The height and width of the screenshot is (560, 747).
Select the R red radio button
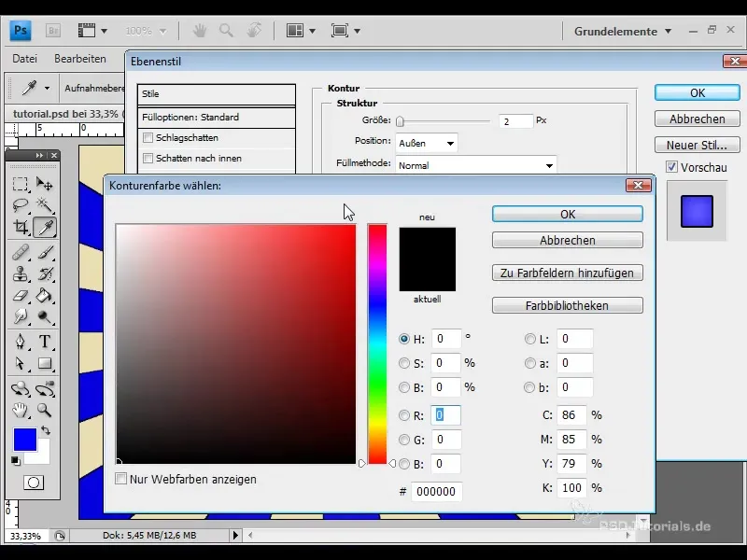[404, 415]
